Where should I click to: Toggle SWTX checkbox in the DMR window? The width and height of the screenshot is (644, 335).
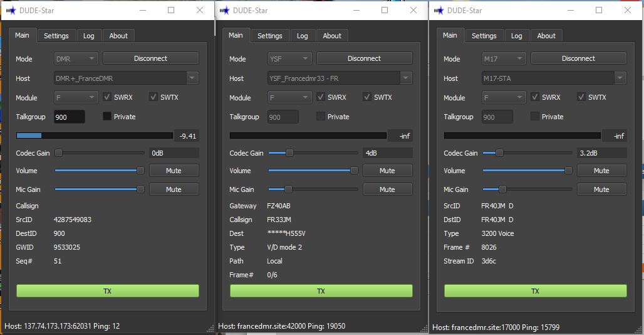coord(153,97)
